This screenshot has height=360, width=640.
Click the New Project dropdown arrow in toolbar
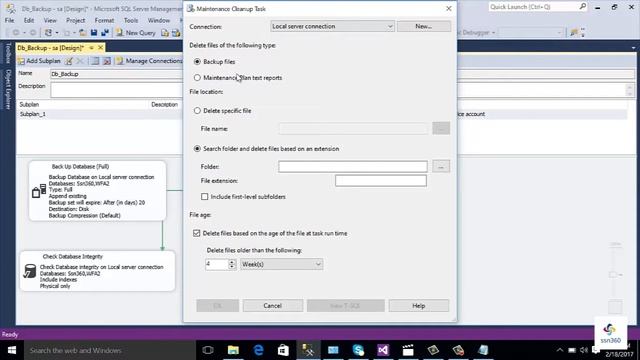[x=56, y=33]
